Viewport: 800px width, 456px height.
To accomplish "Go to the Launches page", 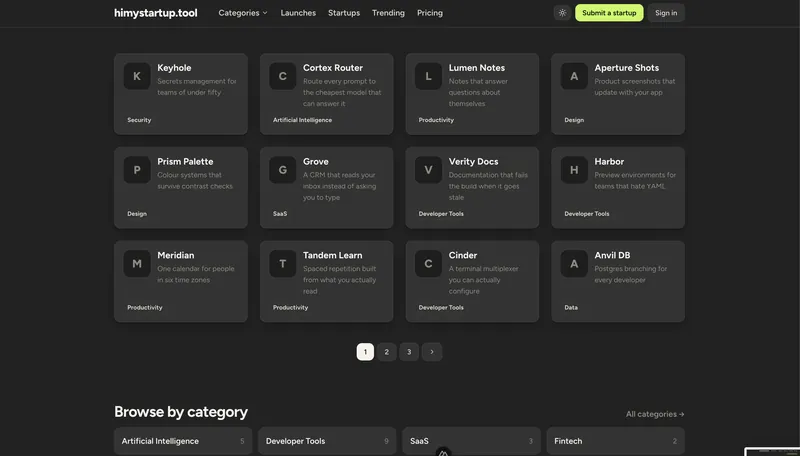I will coord(298,13).
